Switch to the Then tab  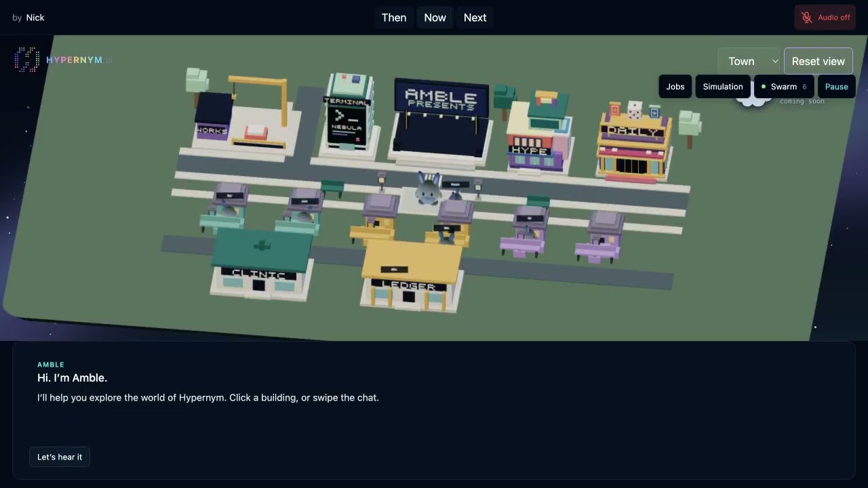[393, 18]
